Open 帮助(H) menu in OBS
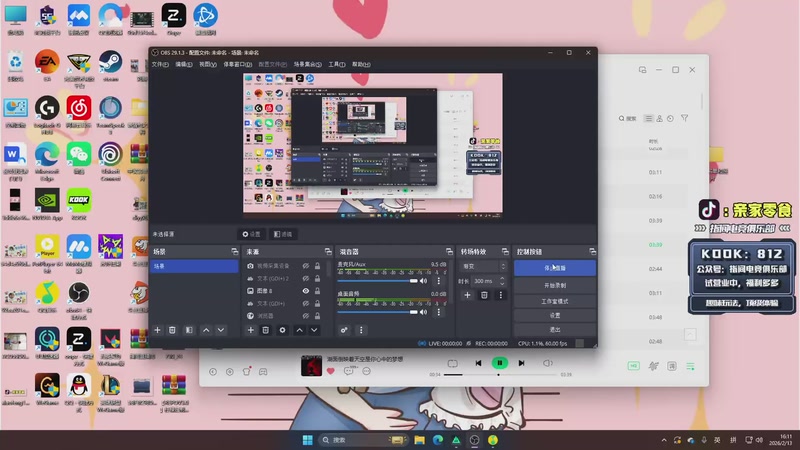Screen dimensions: 800x450 pyautogui.click(x=361, y=64)
